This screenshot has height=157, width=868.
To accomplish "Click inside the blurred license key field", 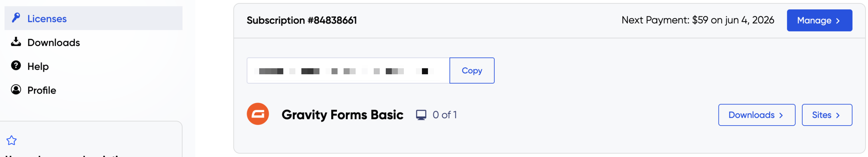I will pos(348,71).
